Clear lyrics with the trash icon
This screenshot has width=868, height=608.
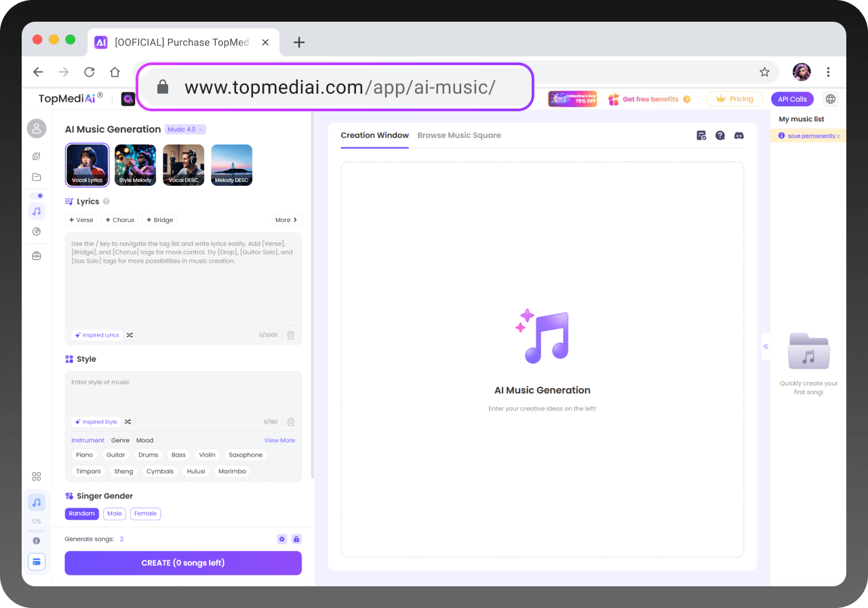(x=291, y=335)
